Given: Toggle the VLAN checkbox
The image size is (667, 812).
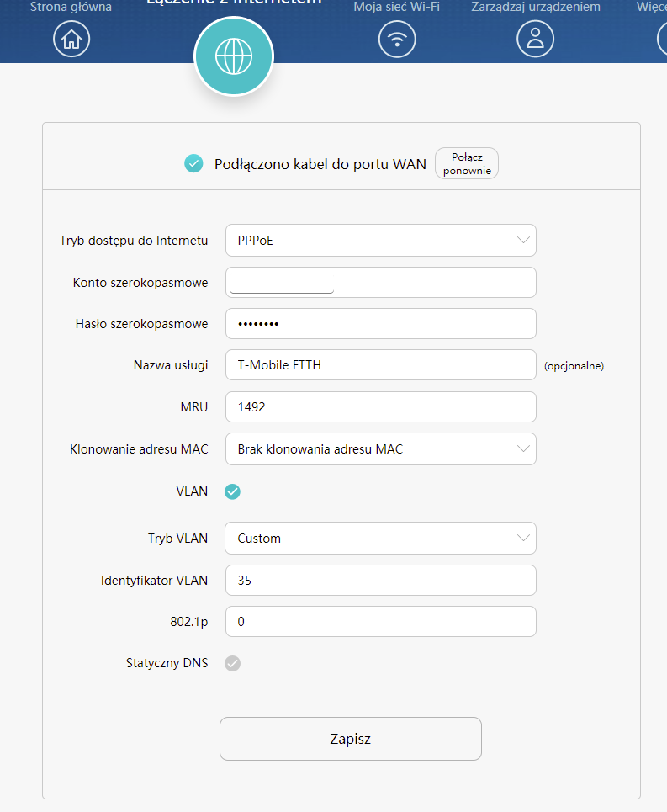Looking at the screenshot, I should coord(232,491).
